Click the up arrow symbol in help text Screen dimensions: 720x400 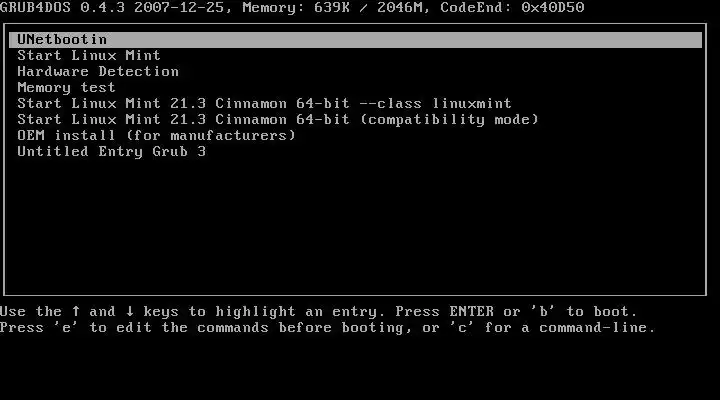click(76, 311)
